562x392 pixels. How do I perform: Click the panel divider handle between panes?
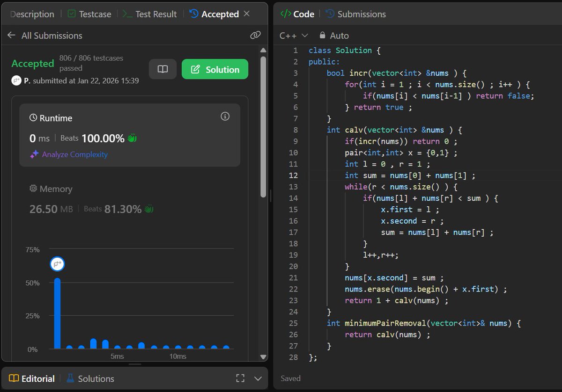click(271, 196)
